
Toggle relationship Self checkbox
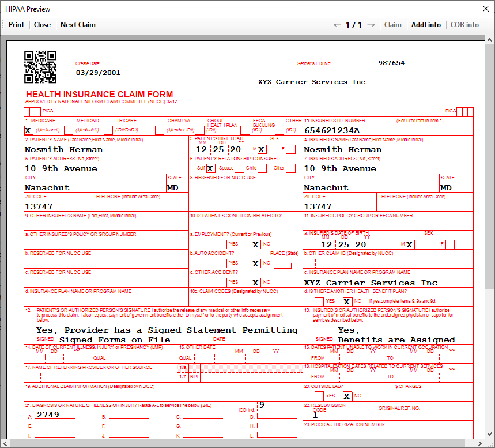pos(210,168)
